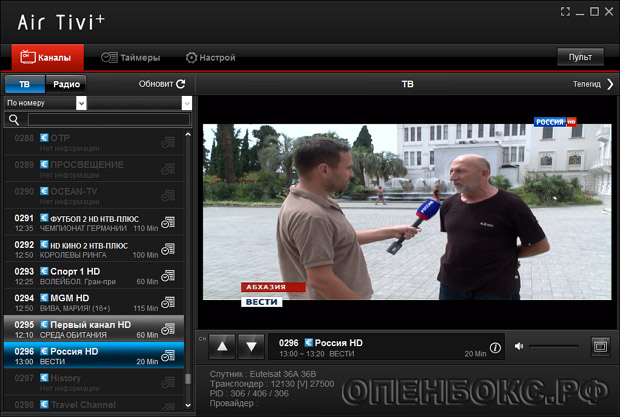Image resolution: width=620 pixels, height=417 pixels.
Task: Set timer icon for History row
Action: click(x=168, y=383)
